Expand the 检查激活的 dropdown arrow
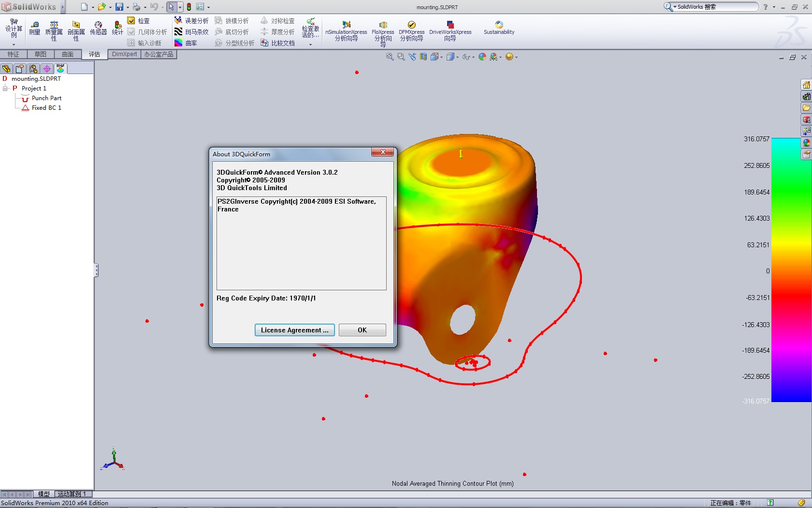This screenshot has width=812, height=508. (310, 45)
